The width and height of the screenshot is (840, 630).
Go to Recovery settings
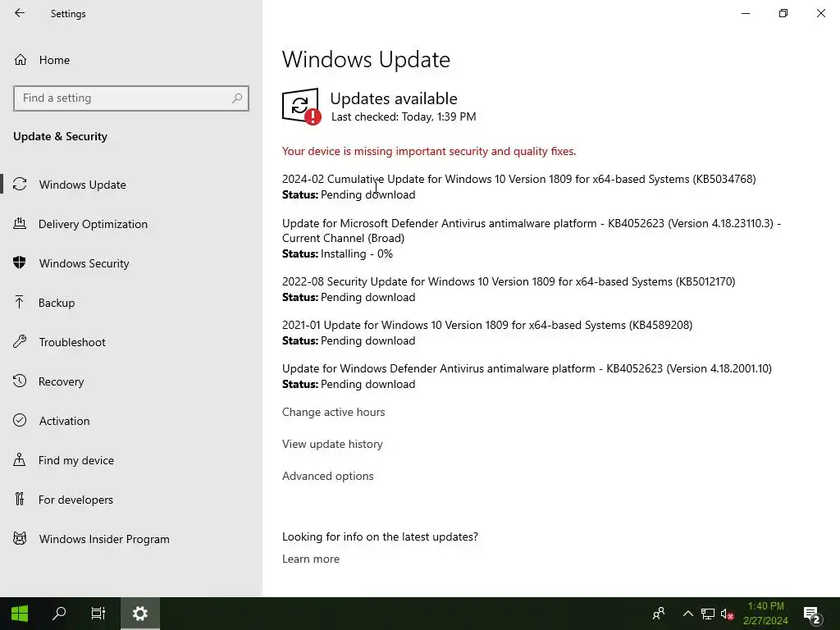(x=61, y=381)
